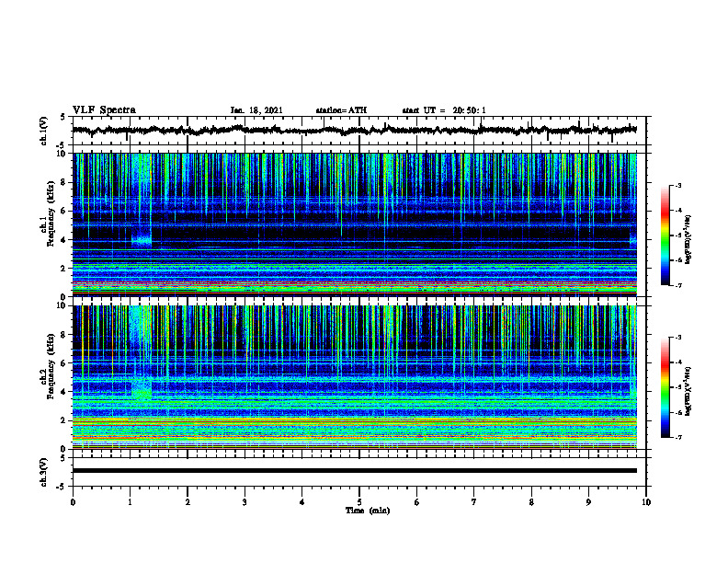Click the "5" label on ch.1(V) axis

[63, 118]
